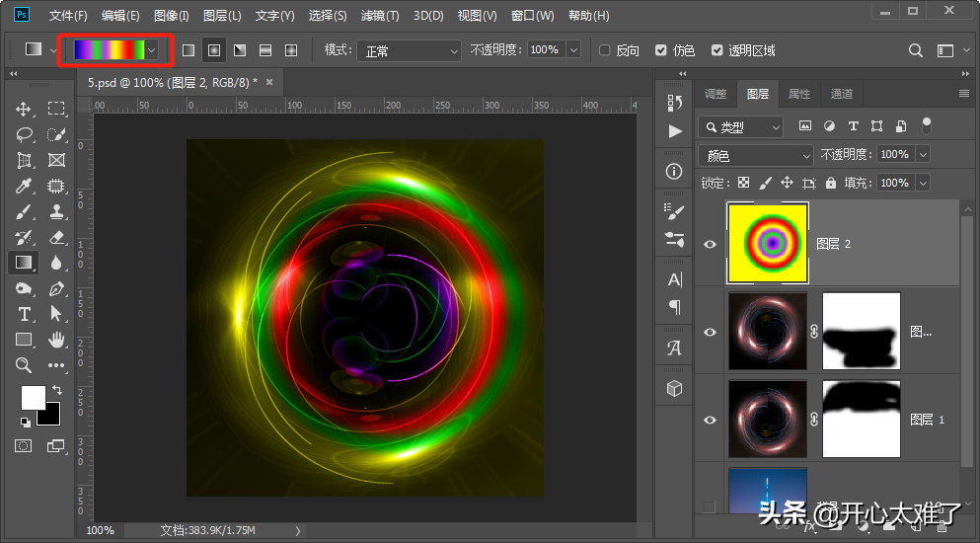The height and width of the screenshot is (543, 980).
Task: Select the Gradient tool in toolbox
Action: (24, 263)
